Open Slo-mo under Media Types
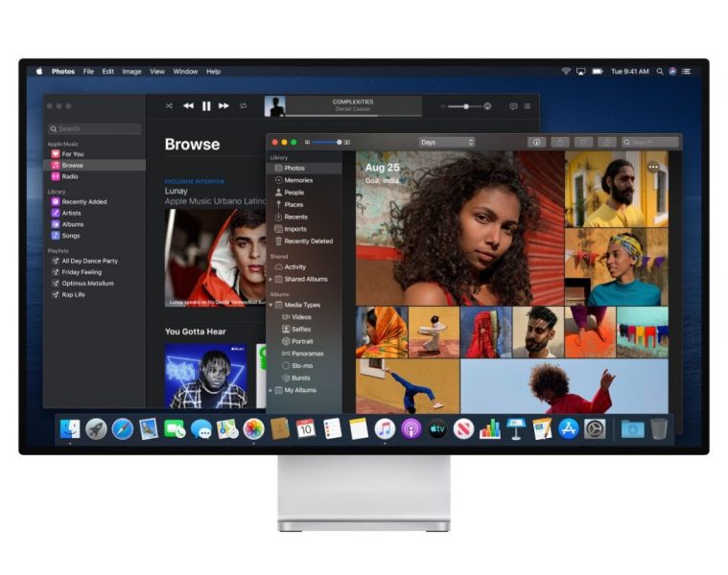This screenshot has height=575, width=728. point(305,366)
